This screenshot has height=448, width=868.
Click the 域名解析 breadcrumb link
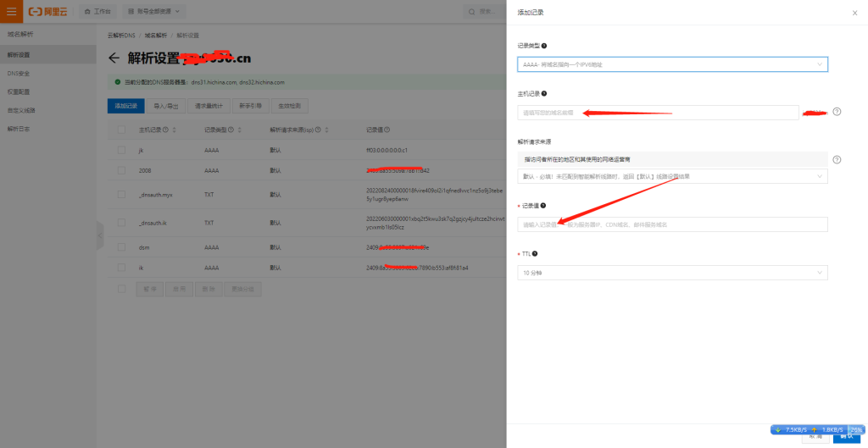coord(156,36)
